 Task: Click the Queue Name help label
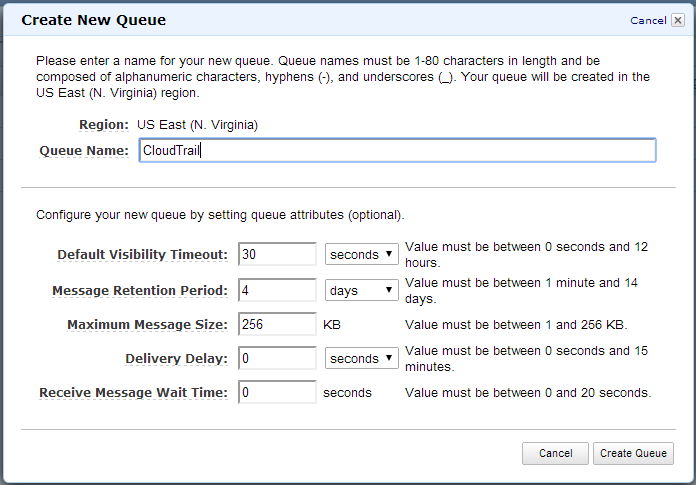[84, 151]
